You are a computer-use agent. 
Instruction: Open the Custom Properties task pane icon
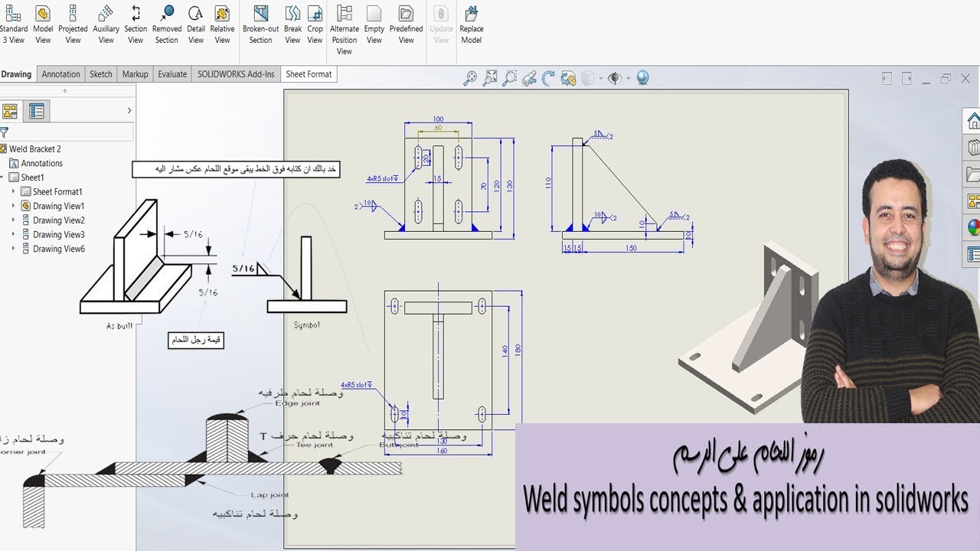coord(972,254)
